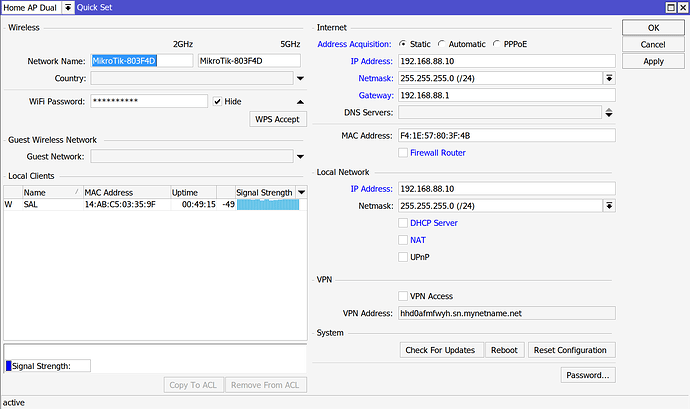Uncheck the Hide password checkbox
This screenshot has width=690, height=409.
point(217,102)
